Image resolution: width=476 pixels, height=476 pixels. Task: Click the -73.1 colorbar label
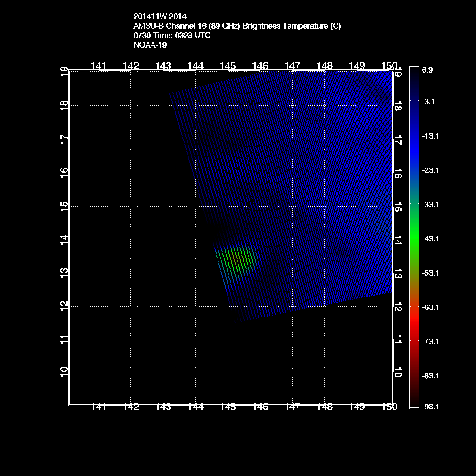pos(430,341)
